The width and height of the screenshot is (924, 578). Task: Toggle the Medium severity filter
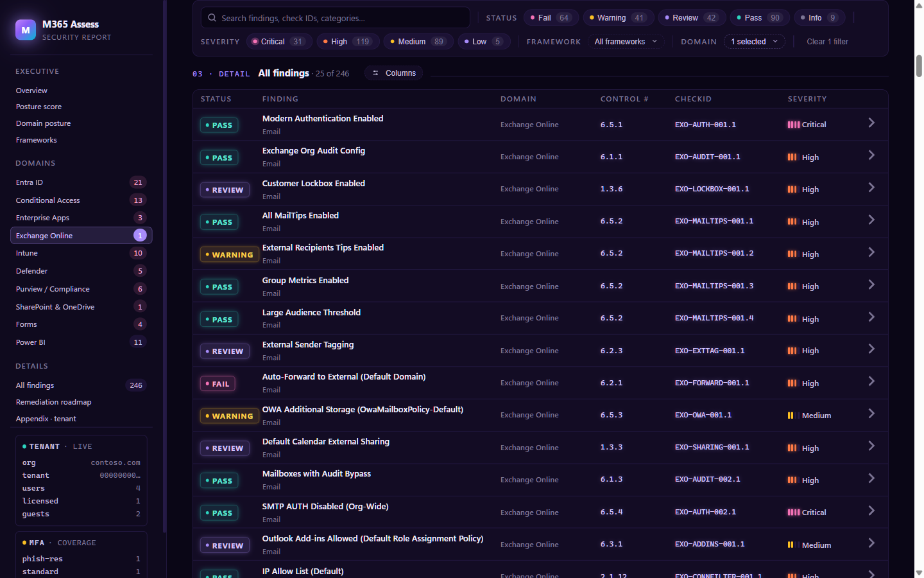(x=418, y=42)
